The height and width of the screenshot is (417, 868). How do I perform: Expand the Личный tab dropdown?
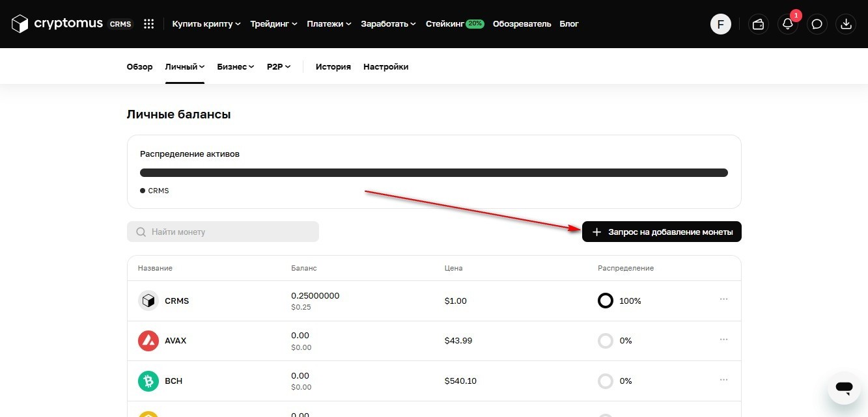[x=185, y=67]
